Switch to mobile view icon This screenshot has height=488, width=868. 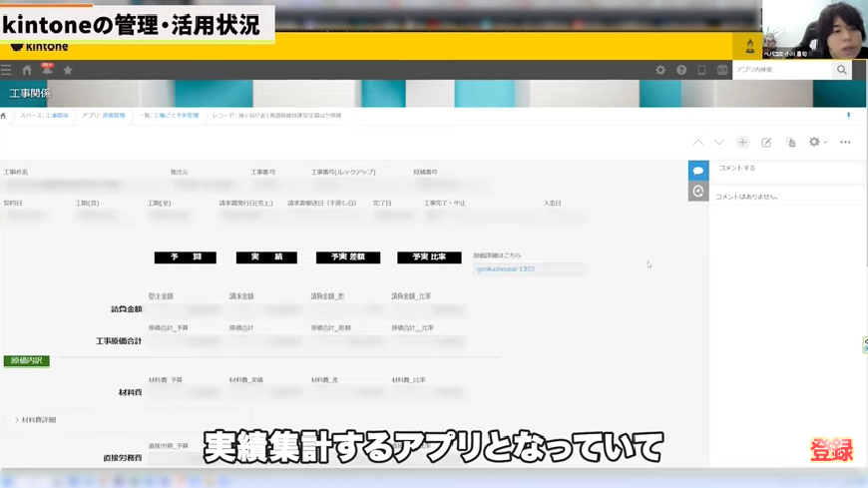point(701,70)
